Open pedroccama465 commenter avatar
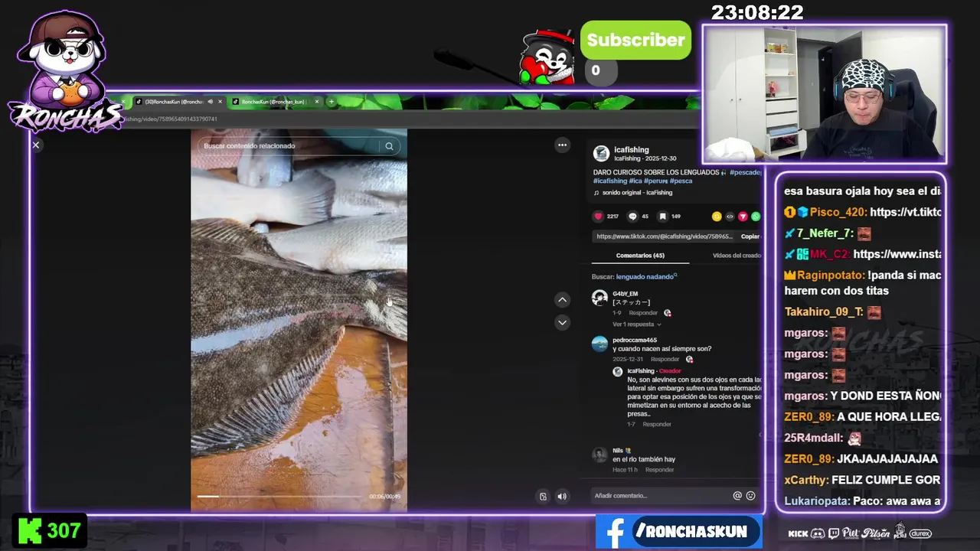Viewport: 980px width, 551px height. (x=599, y=344)
